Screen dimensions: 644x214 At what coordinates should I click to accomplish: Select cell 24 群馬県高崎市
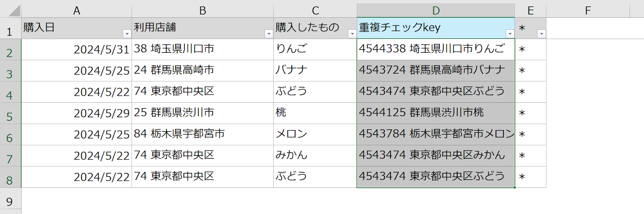(x=202, y=71)
